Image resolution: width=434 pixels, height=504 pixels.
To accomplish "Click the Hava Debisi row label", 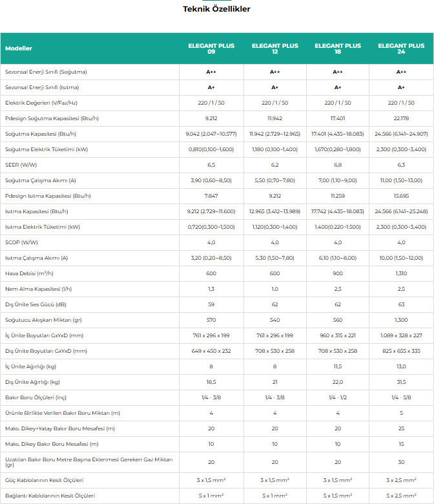I will [x=29, y=273].
